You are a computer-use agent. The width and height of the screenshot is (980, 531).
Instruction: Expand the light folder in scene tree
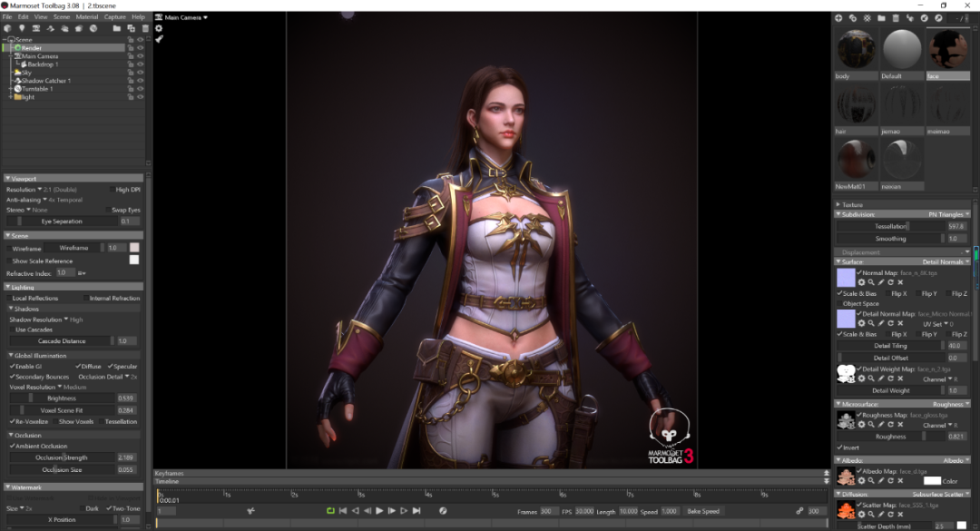[10, 97]
